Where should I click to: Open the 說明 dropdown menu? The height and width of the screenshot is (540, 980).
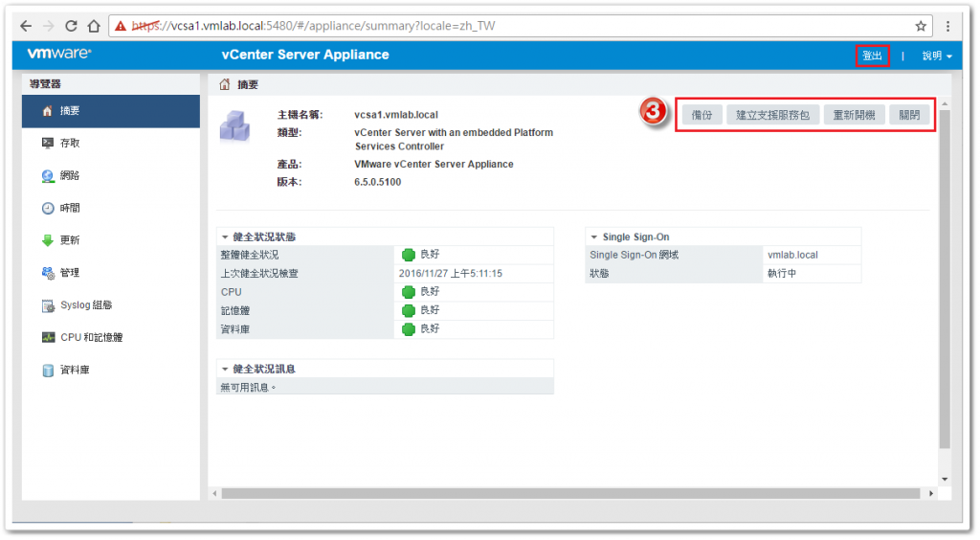pyautogui.click(x=937, y=56)
